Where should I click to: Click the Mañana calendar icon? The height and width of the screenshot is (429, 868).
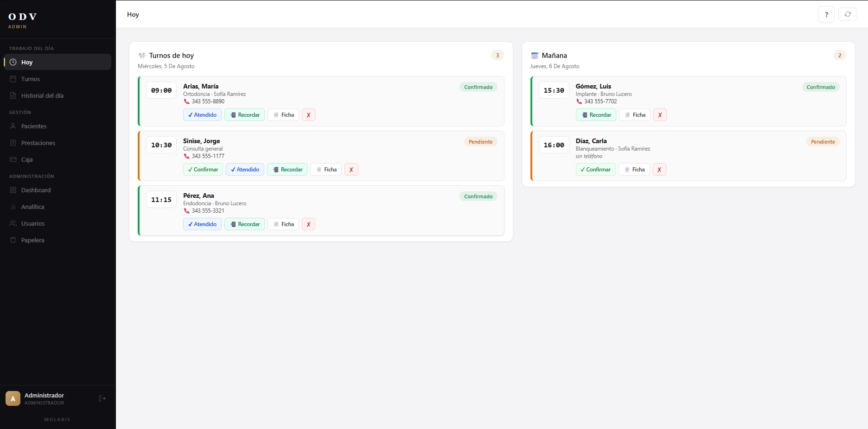point(535,56)
